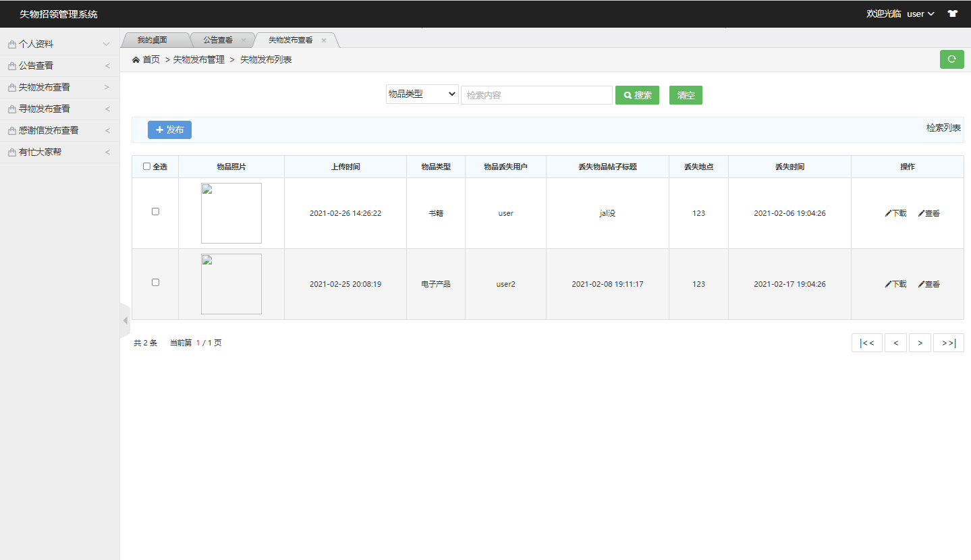Viewport: 971px width, 560px height.
Task: Click the 检索内容 search input field
Action: tap(536, 95)
